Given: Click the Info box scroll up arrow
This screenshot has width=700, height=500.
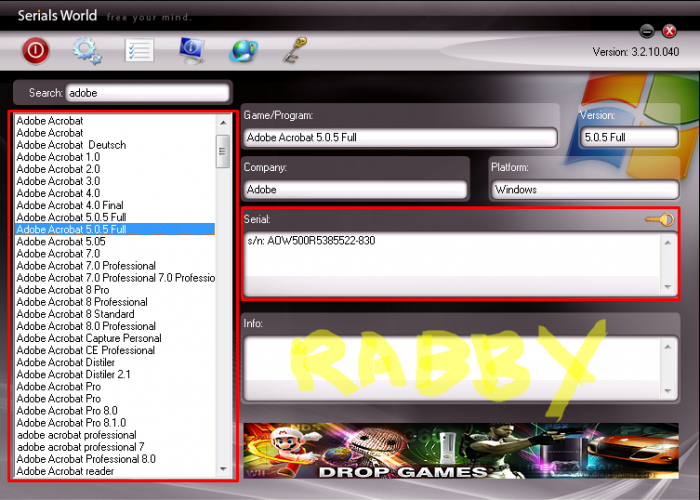Looking at the screenshot, I should [668, 347].
